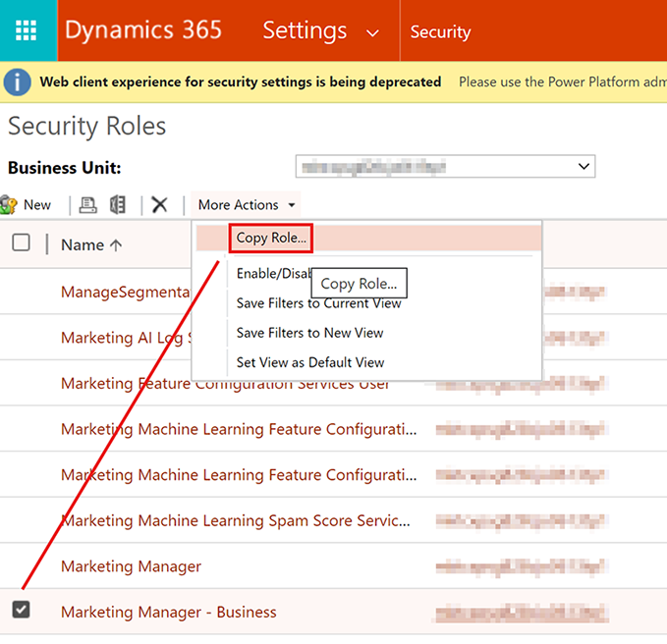Toggle the select-all checkbox in header
The image size is (667, 644).
point(21,243)
